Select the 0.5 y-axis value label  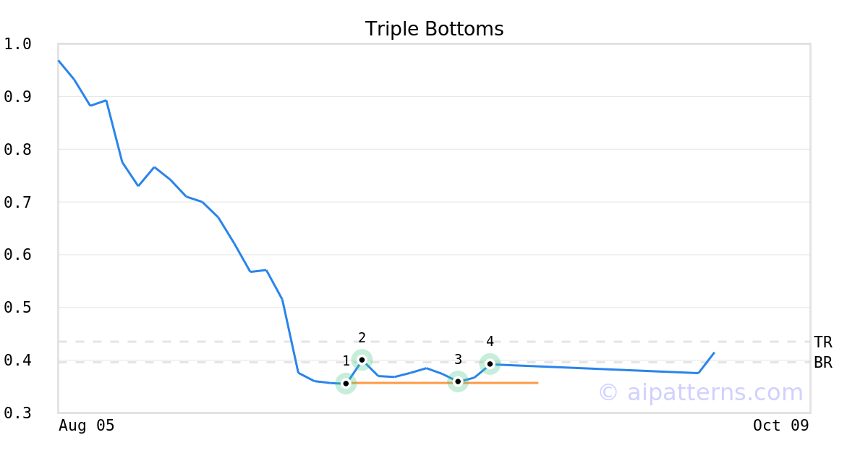[x=17, y=308]
